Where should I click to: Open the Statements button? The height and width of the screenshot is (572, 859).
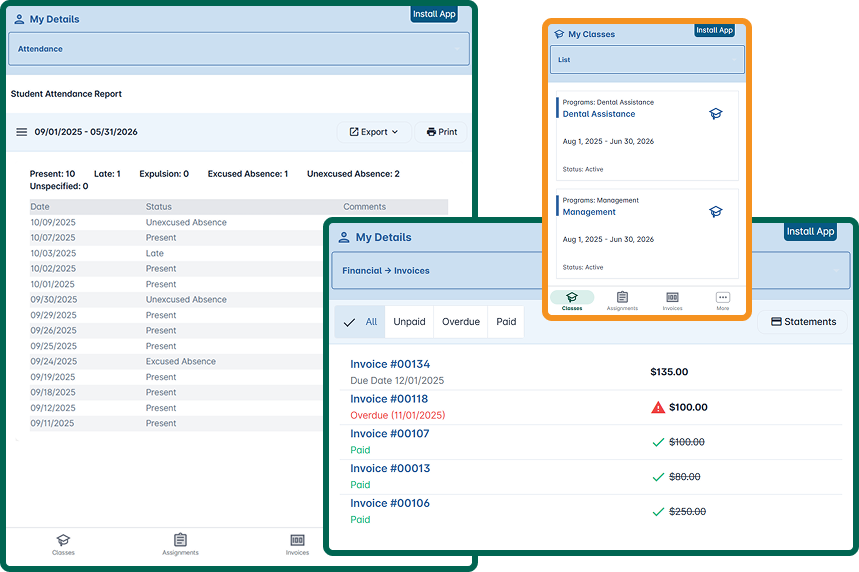(802, 322)
